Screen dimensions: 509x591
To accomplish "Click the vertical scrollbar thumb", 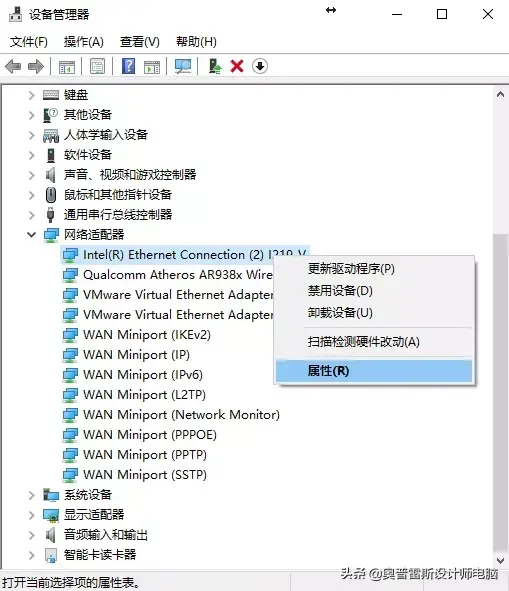I will pyautogui.click(x=500, y=392).
